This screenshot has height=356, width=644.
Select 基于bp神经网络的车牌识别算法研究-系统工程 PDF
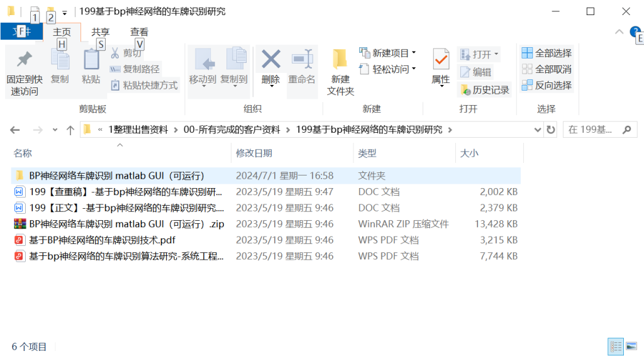266,256
